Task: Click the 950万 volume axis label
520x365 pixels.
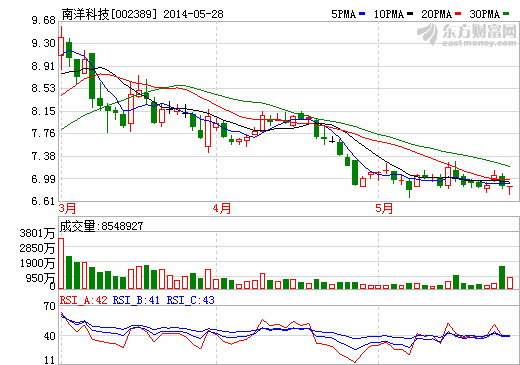Action: [x=40, y=278]
